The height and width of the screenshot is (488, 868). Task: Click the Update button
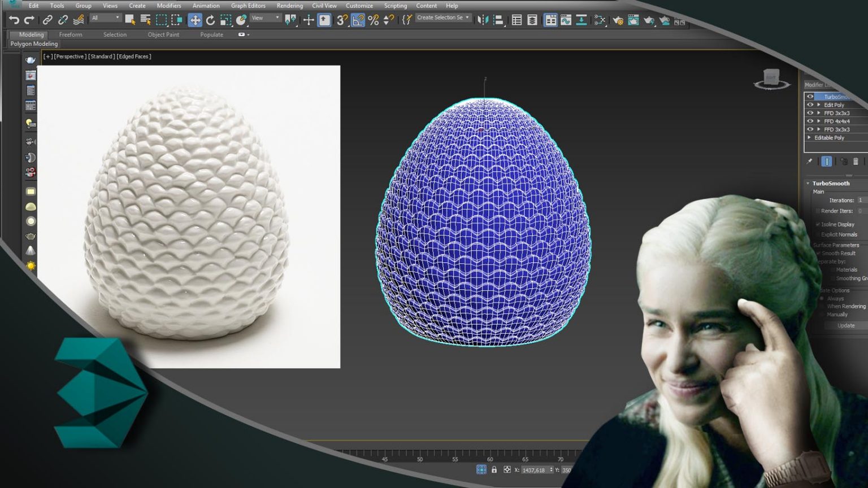point(845,326)
